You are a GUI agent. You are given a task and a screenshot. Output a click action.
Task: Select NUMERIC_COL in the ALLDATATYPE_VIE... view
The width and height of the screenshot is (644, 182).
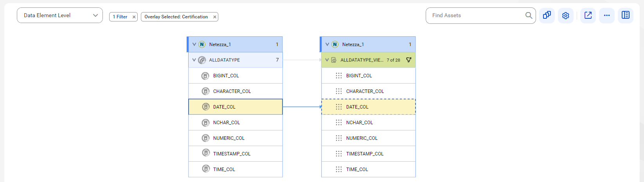tap(369, 138)
